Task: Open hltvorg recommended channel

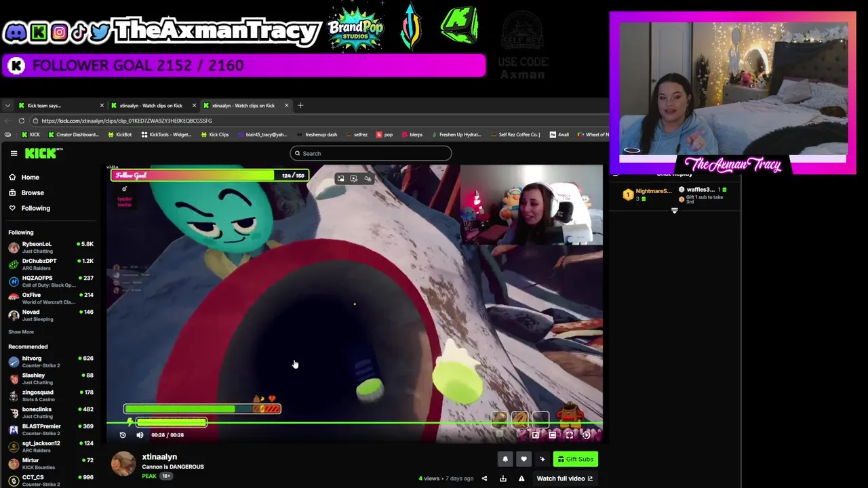Action: click(51, 361)
